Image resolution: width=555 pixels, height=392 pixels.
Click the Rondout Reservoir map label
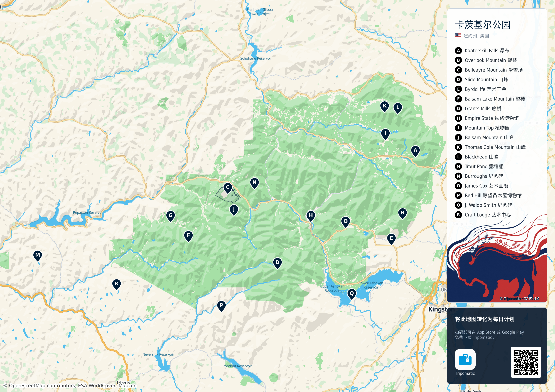tap(237, 366)
